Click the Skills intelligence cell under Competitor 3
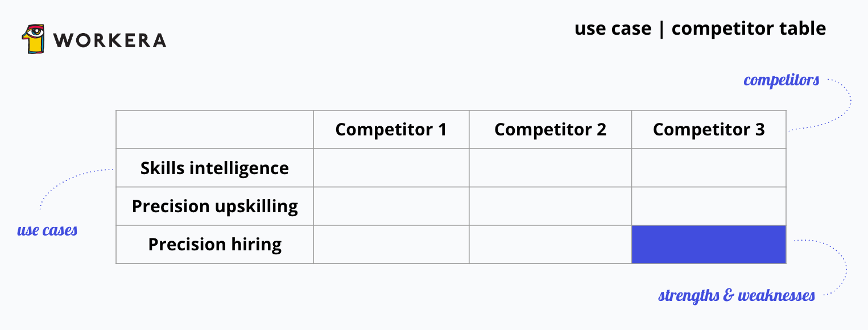 point(709,168)
